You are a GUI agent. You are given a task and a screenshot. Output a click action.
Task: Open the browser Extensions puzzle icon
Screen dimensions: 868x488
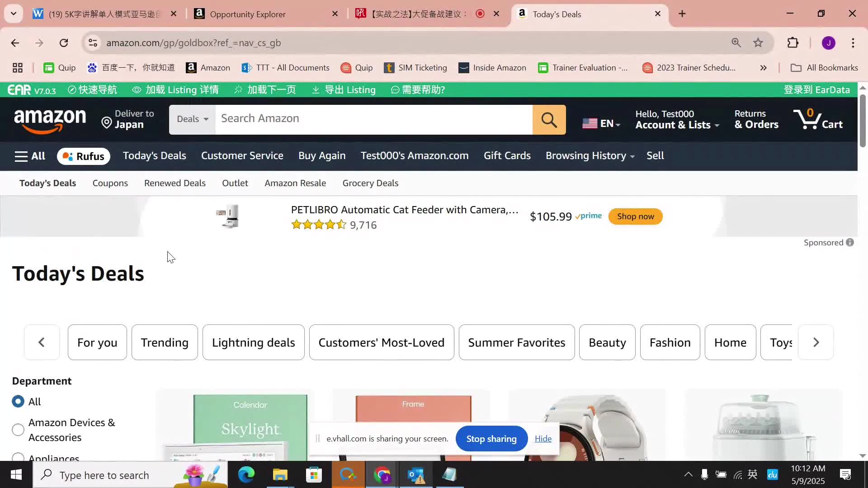click(793, 43)
